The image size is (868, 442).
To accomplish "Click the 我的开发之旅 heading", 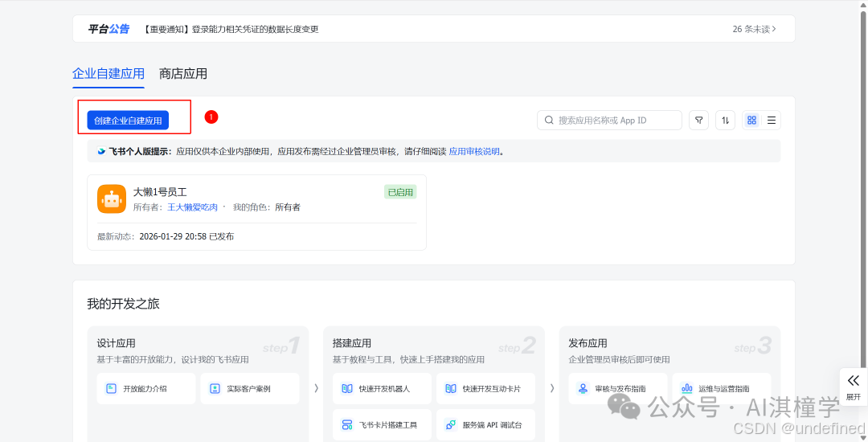I will tap(124, 304).
